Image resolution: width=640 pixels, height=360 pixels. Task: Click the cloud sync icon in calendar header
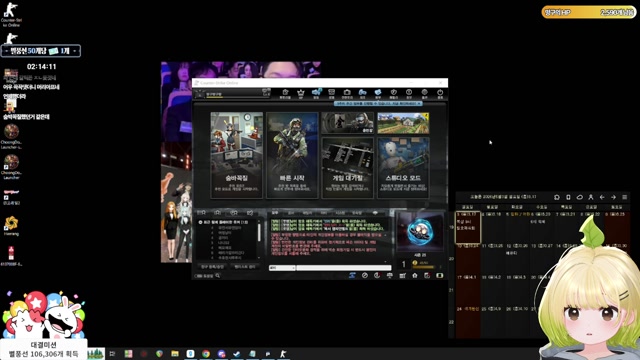tap(580, 197)
